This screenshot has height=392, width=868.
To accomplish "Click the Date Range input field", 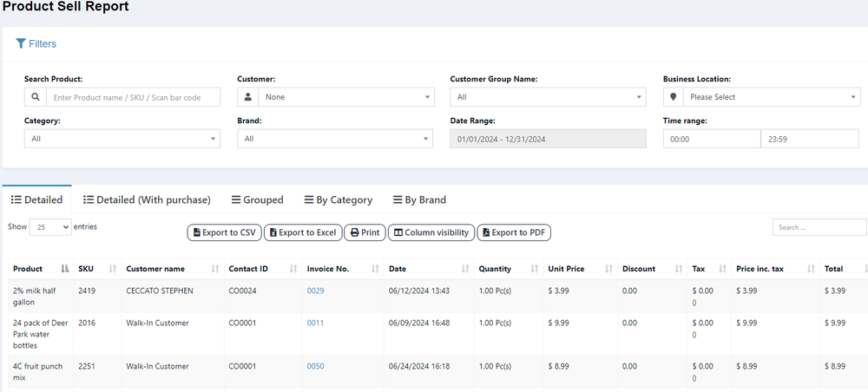I will 548,139.
